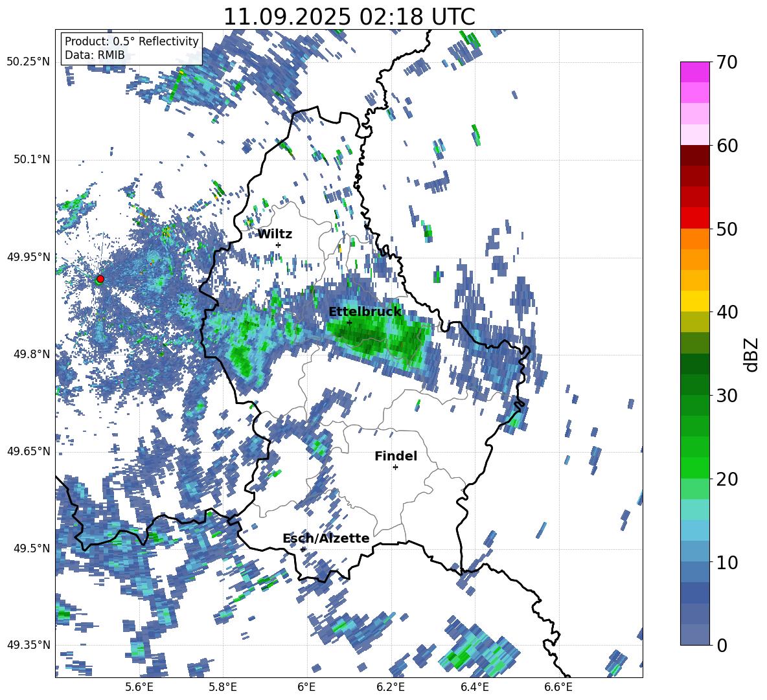Click the 6.2°E longitude label
The height and width of the screenshot is (700, 767).
(x=391, y=688)
